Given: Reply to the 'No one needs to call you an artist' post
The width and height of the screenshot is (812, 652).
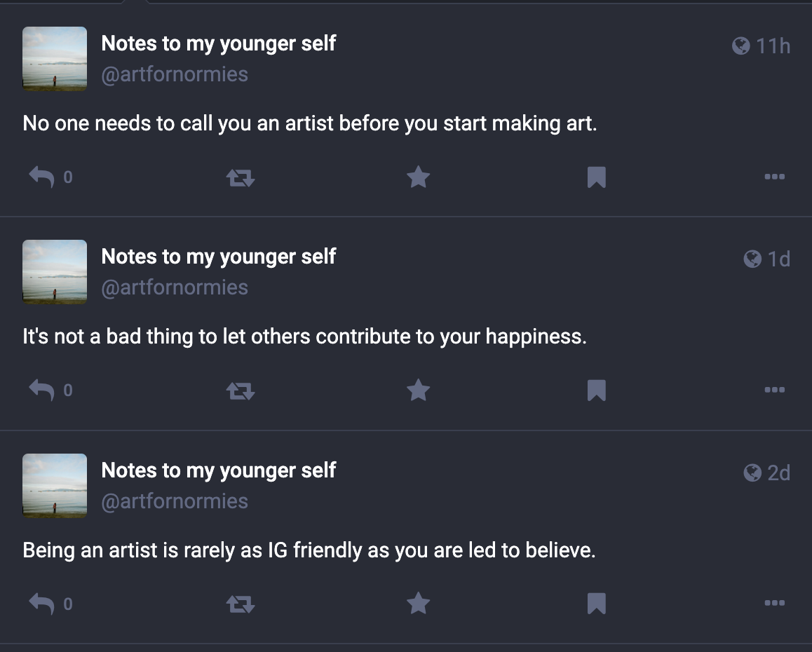Looking at the screenshot, I should [42, 177].
